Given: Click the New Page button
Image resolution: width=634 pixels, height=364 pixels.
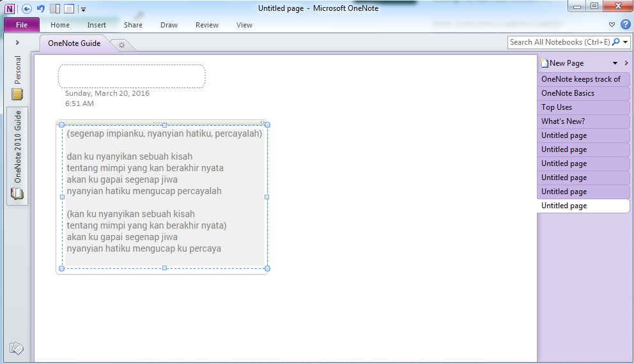Looking at the screenshot, I should (562, 63).
